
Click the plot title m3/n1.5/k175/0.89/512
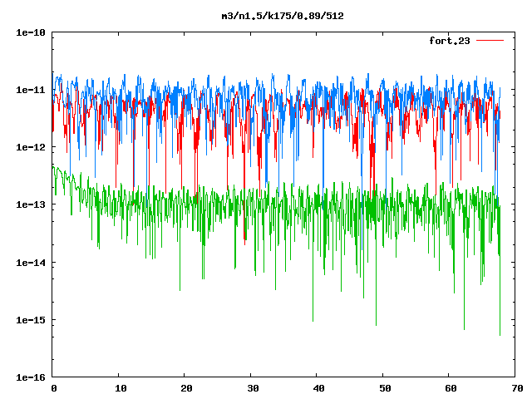[283, 16]
